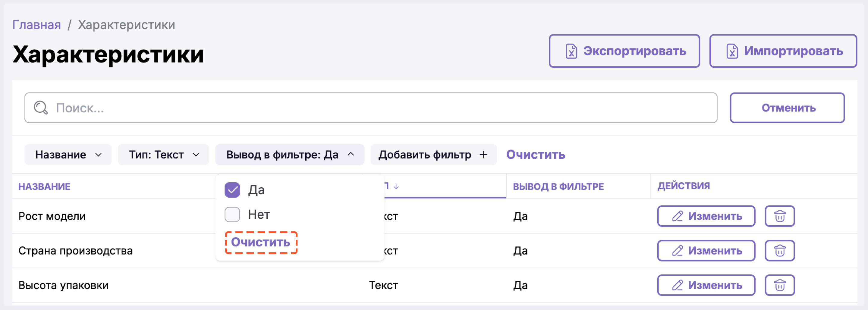Sort by ВЫВОД В ФИЛЬТРЕ column header
The height and width of the screenshot is (310, 868).
(558, 187)
